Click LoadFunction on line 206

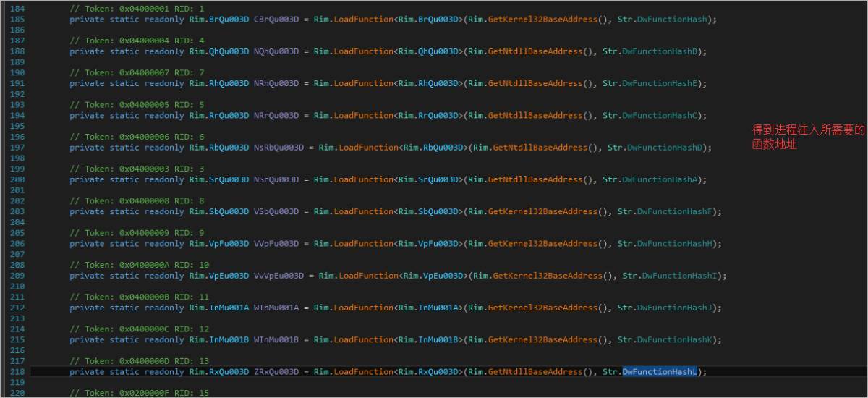pos(363,243)
